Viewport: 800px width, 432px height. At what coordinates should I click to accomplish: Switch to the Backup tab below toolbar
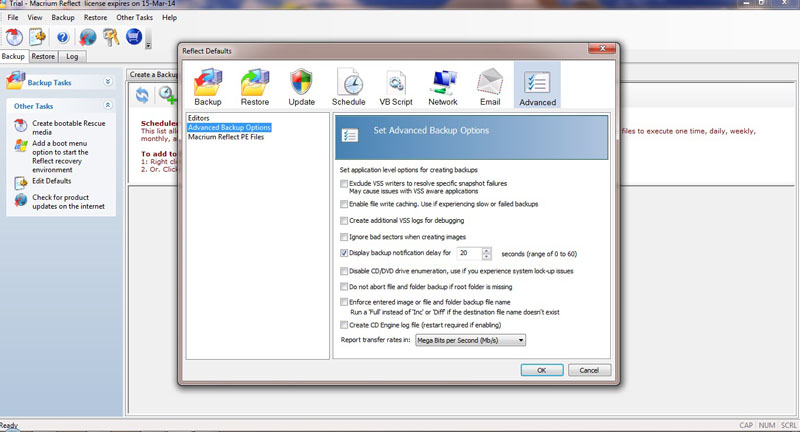click(13, 56)
